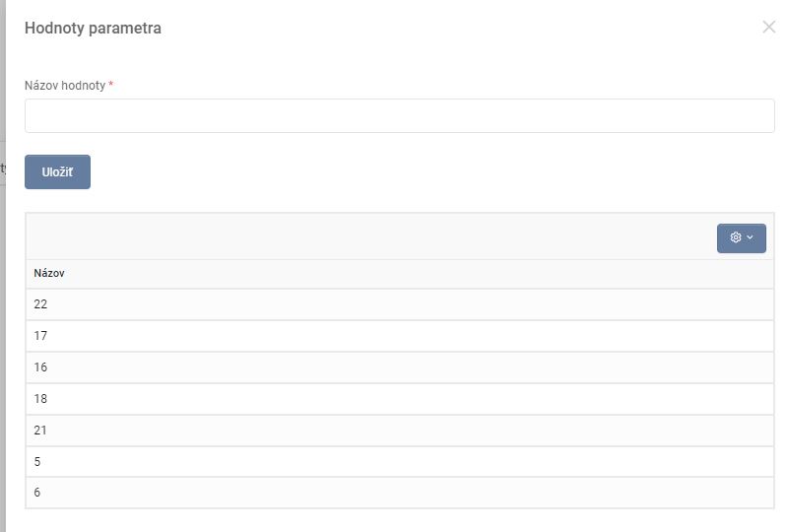Click the red required asterisk
This screenshot has width=788, height=532.
pos(111,85)
